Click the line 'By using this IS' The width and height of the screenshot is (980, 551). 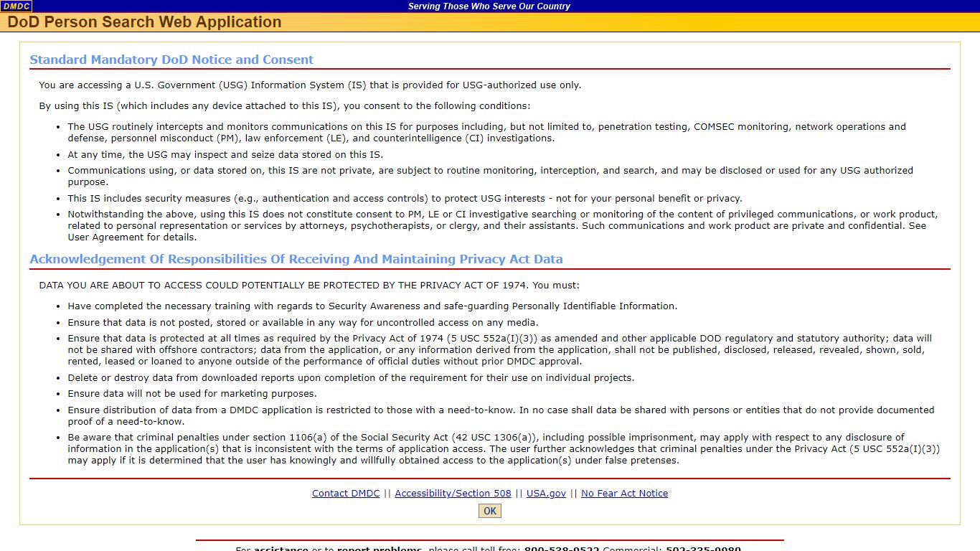tap(285, 106)
